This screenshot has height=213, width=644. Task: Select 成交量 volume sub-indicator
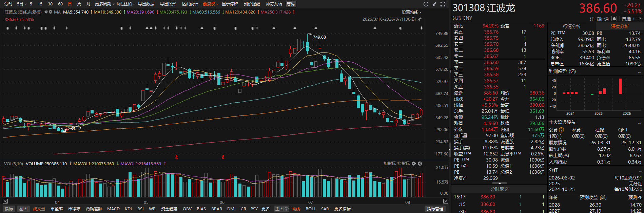tap(39, 209)
